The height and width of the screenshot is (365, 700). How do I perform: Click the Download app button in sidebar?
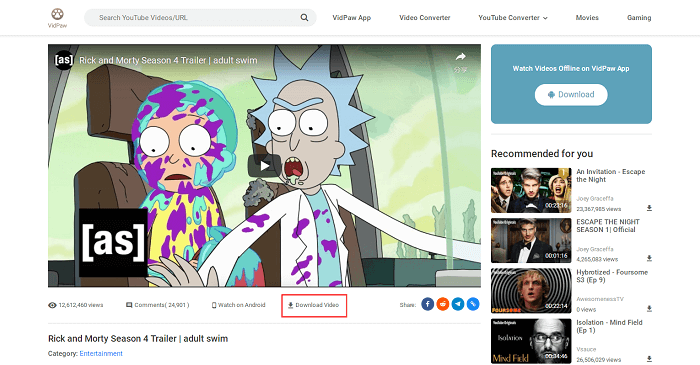(x=571, y=95)
